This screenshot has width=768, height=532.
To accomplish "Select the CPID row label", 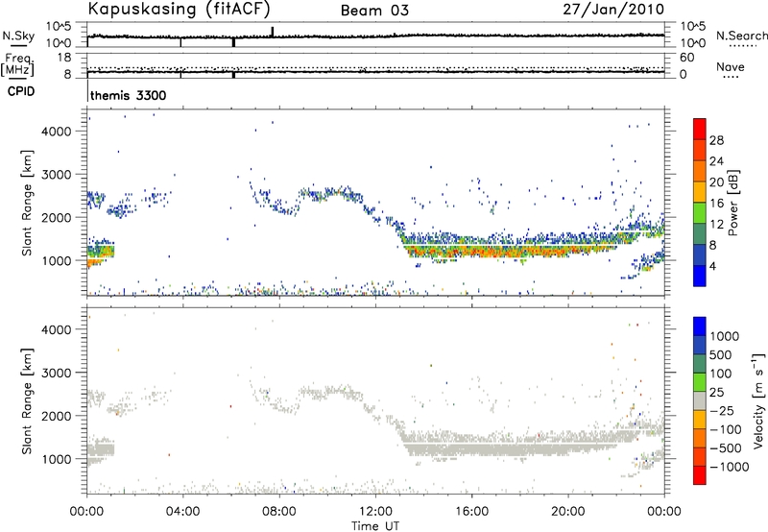I will point(21,91).
